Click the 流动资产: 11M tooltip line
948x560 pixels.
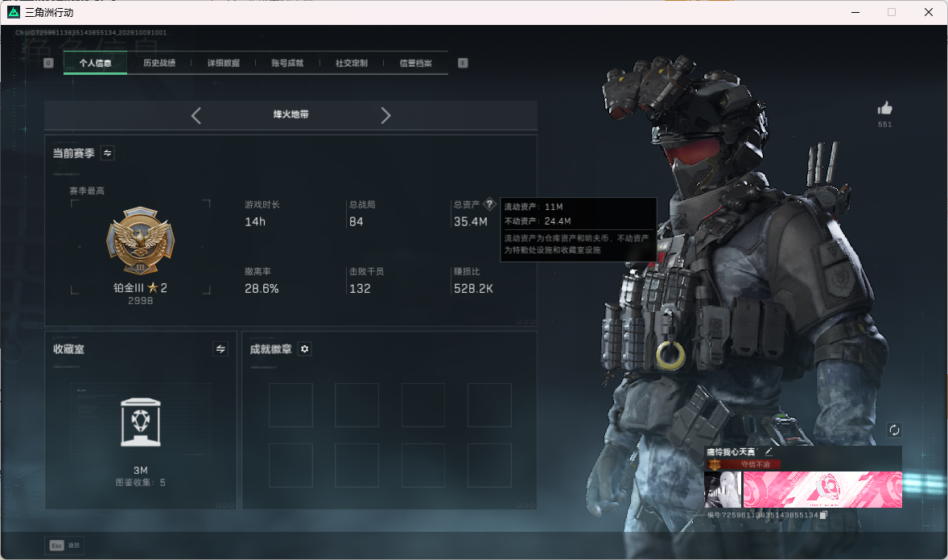[x=534, y=207]
